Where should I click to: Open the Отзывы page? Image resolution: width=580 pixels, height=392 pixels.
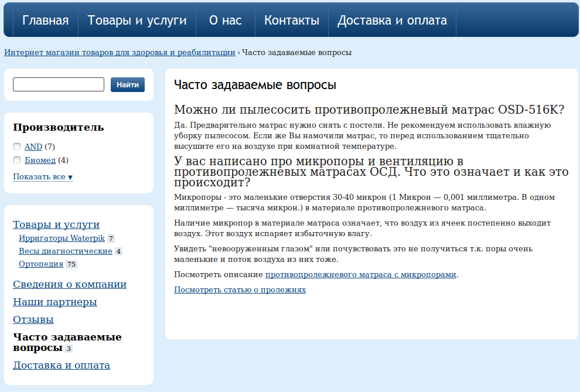click(x=33, y=319)
